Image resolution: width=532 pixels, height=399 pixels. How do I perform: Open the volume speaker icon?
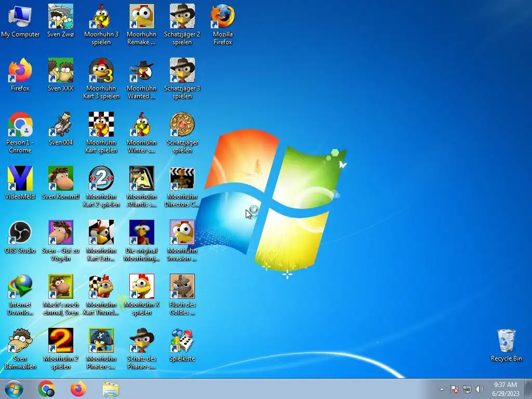pyautogui.click(x=480, y=389)
